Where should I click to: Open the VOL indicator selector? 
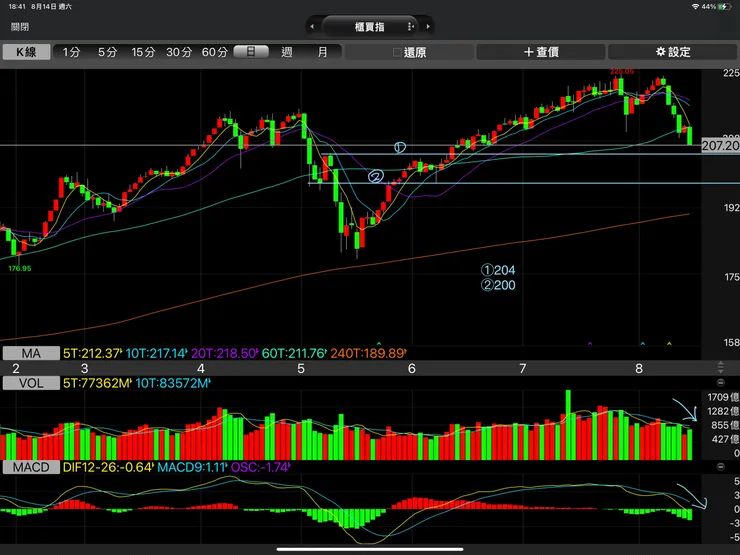(31, 383)
